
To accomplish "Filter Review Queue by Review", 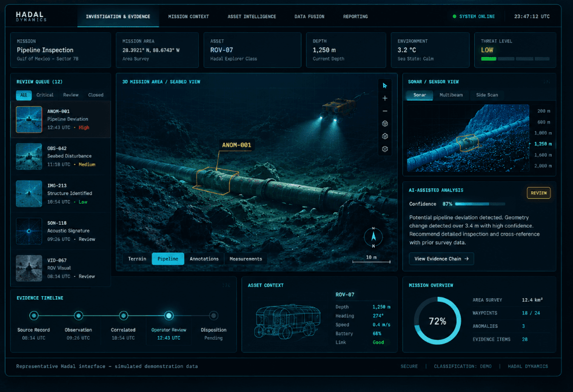I will point(71,95).
